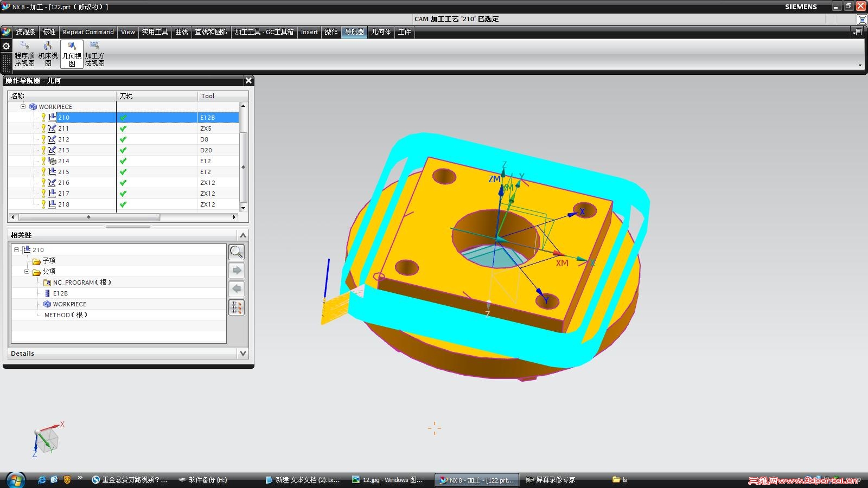The width and height of the screenshot is (868, 488).
Task: Click the 子项 folder icon
Action: pyautogui.click(x=37, y=261)
